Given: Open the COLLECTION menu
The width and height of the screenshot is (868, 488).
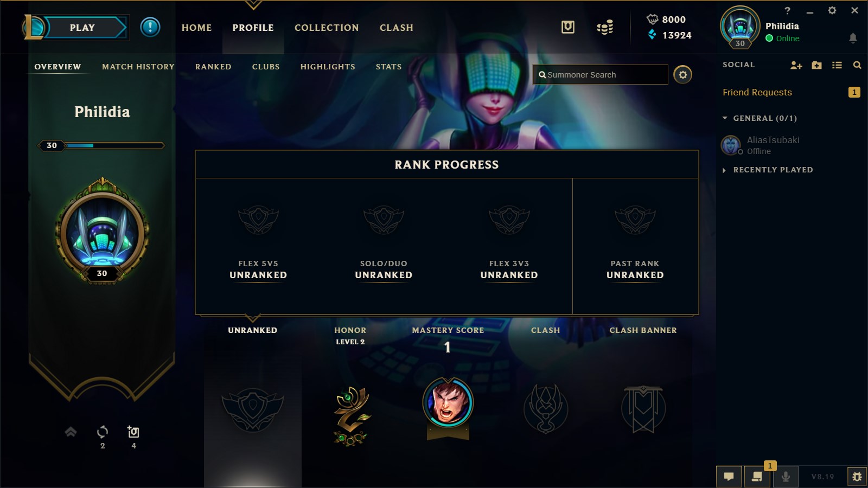Looking at the screenshot, I should pos(327,28).
